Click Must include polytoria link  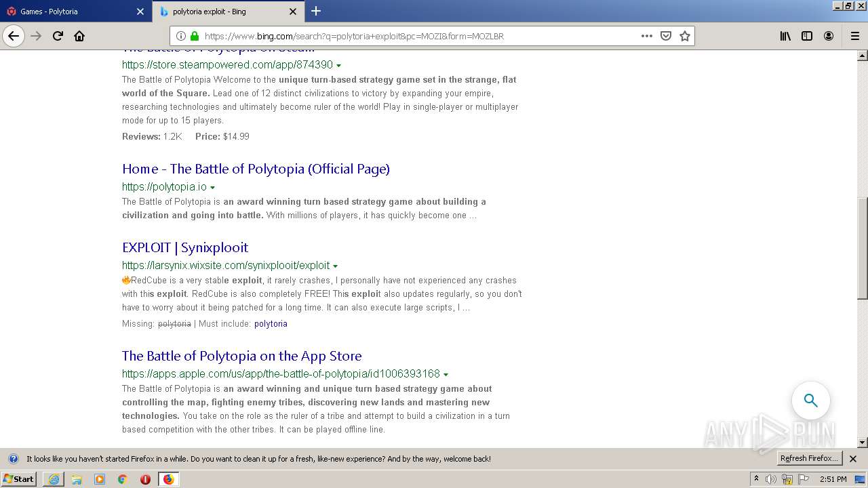271,324
